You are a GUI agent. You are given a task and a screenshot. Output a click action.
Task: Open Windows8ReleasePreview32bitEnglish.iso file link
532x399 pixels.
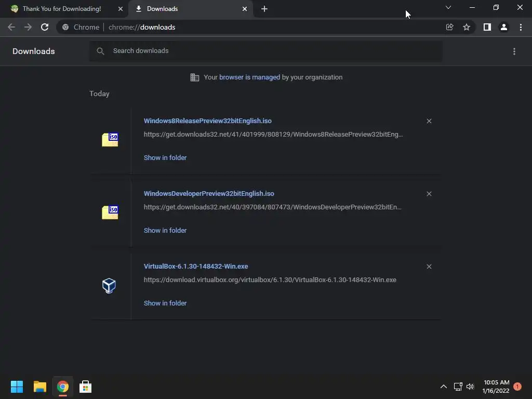coord(208,121)
